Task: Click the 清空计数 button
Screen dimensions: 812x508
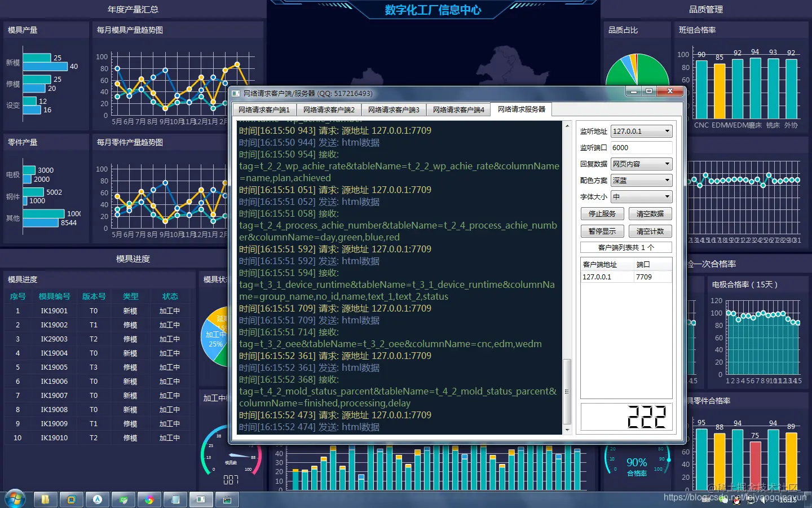Action: point(650,231)
